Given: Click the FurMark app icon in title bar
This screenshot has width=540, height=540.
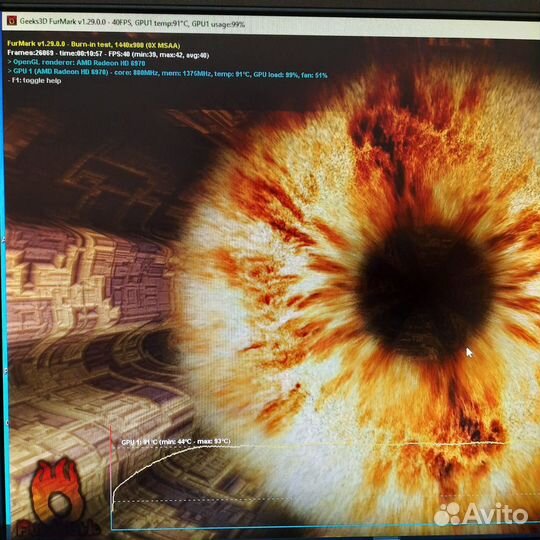Looking at the screenshot, I should [12, 21].
